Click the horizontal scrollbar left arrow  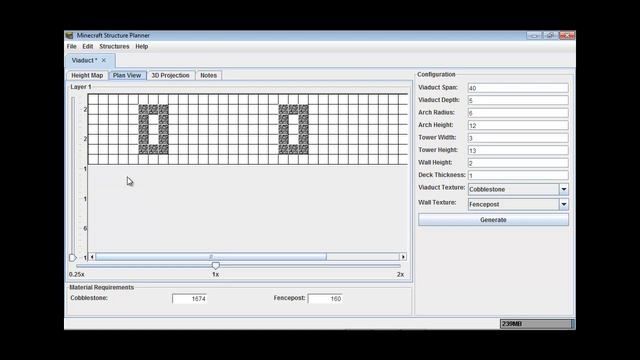tap(92, 257)
